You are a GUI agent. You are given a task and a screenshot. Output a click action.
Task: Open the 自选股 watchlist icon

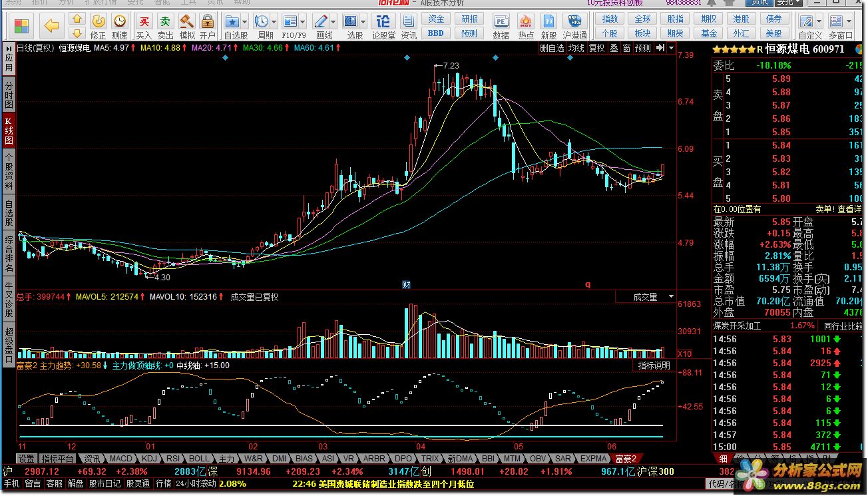[x=232, y=27]
